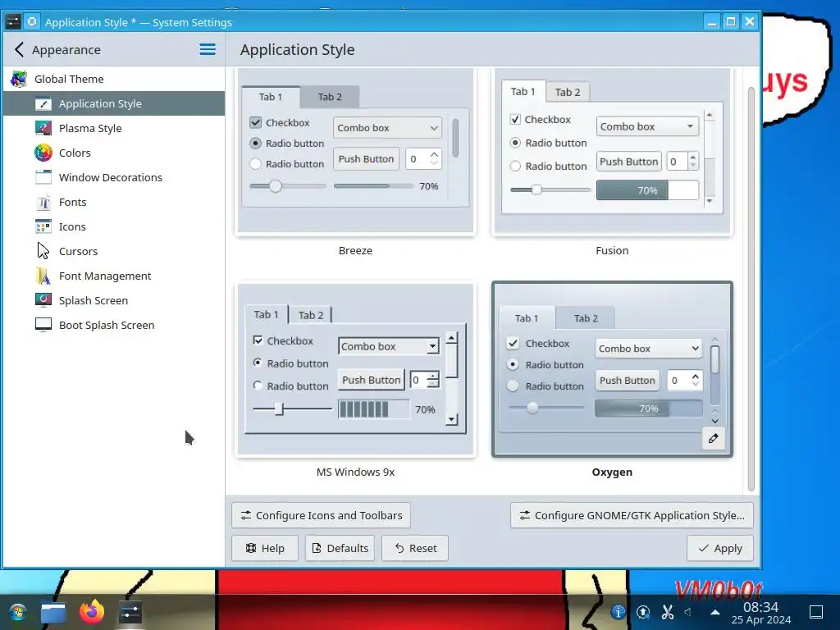Open the Combo box in Oxygen preview
Screen dimensions: 840x630
(648, 349)
